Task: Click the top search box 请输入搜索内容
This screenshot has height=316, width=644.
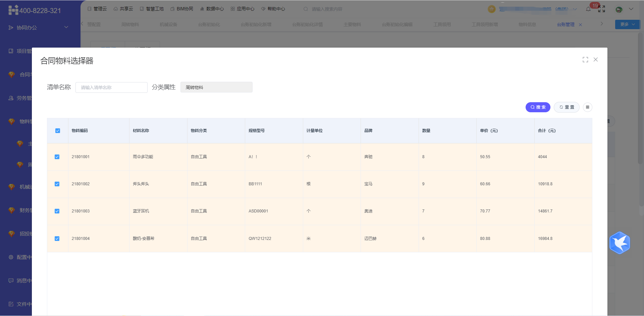Action: coord(327,9)
